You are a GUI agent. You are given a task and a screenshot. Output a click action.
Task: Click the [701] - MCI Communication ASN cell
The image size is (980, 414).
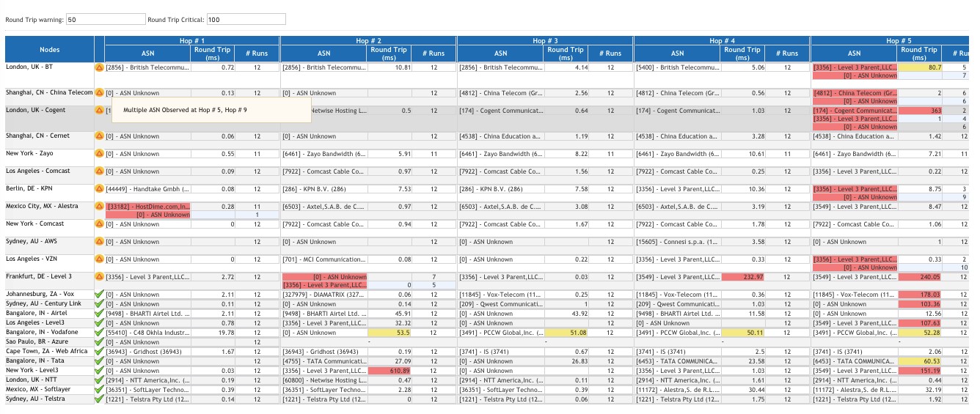click(324, 259)
